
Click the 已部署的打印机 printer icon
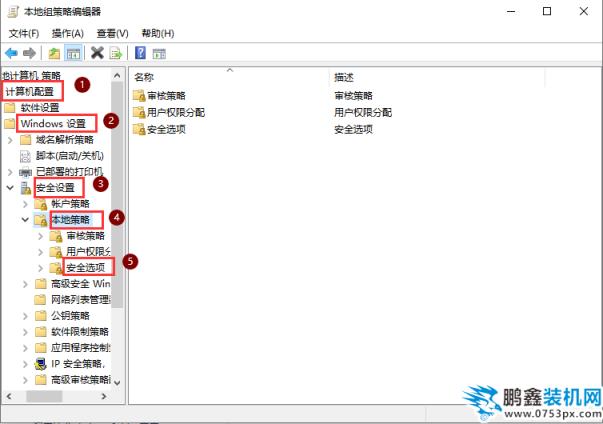click(x=25, y=172)
